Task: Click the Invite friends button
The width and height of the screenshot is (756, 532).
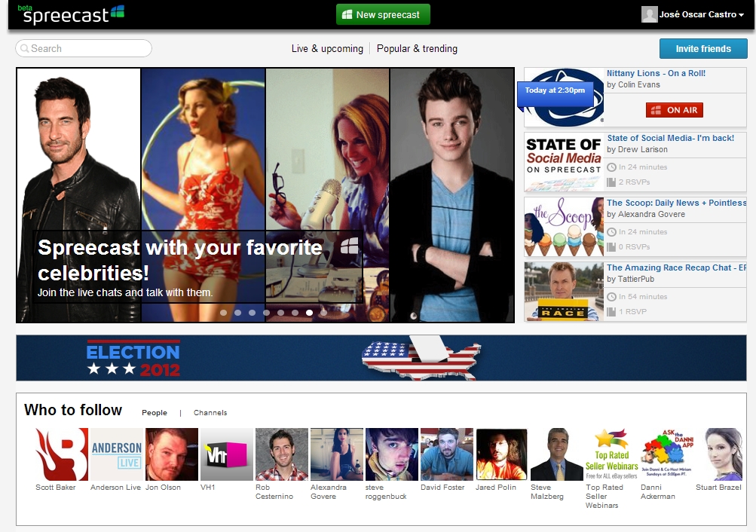Action: pyautogui.click(x=702, y=49)
